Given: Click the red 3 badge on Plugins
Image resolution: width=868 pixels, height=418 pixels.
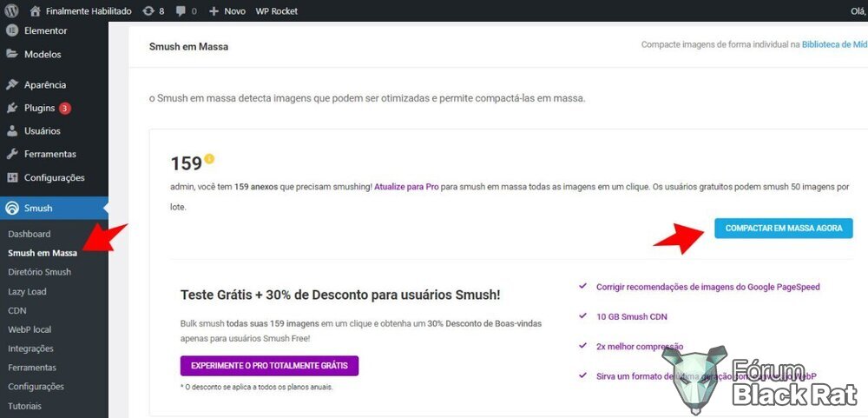Looking at the screenshot, I should tap(65, 108).
